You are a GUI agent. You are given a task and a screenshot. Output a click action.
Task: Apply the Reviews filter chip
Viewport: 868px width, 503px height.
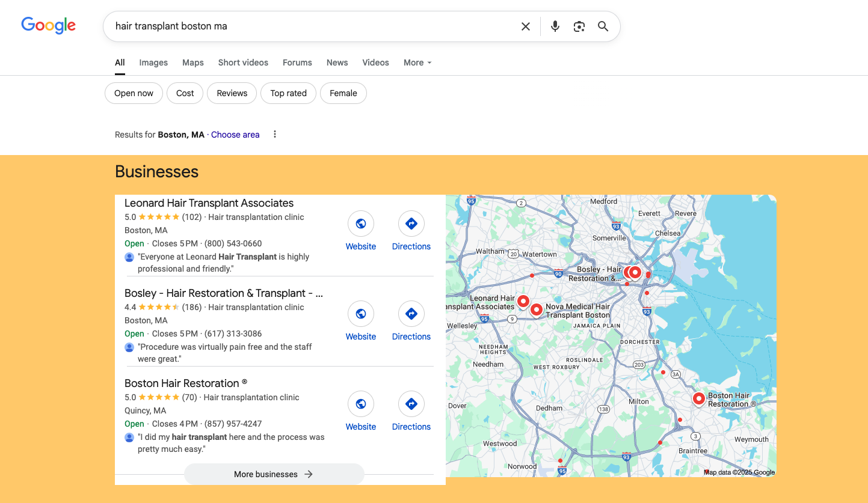(x=232, y=93)
